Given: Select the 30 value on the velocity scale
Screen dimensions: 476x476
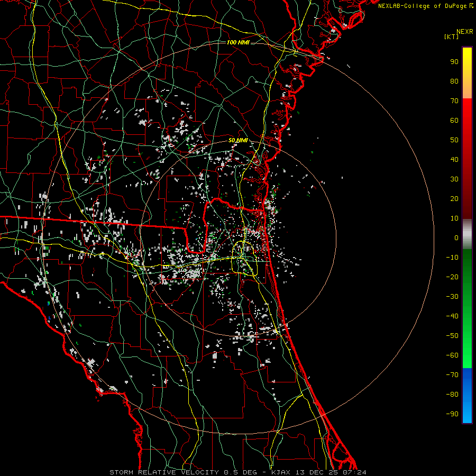Looking at the screenshot, I should (x=454, y=179).
